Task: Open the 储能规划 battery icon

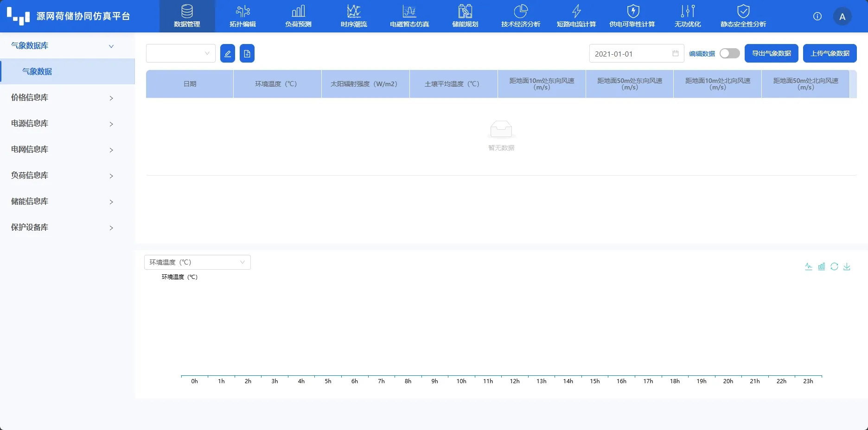Action: coord(465,11)
